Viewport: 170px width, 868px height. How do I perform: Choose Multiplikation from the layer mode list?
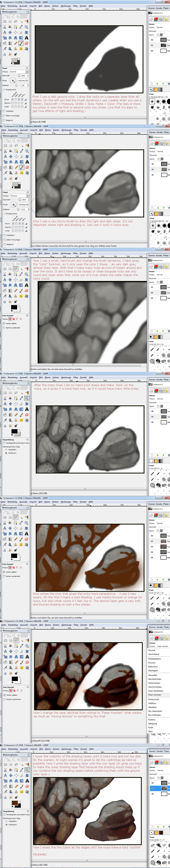pyautogui.click(x=155, y=659)
